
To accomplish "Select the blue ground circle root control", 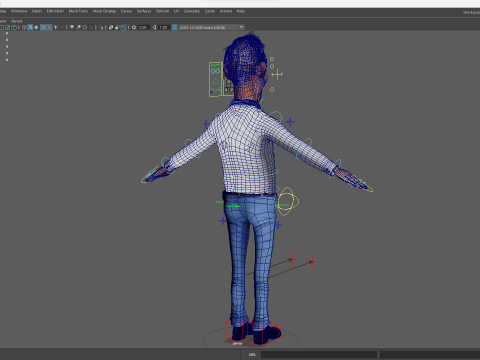I will coord(251,338).
